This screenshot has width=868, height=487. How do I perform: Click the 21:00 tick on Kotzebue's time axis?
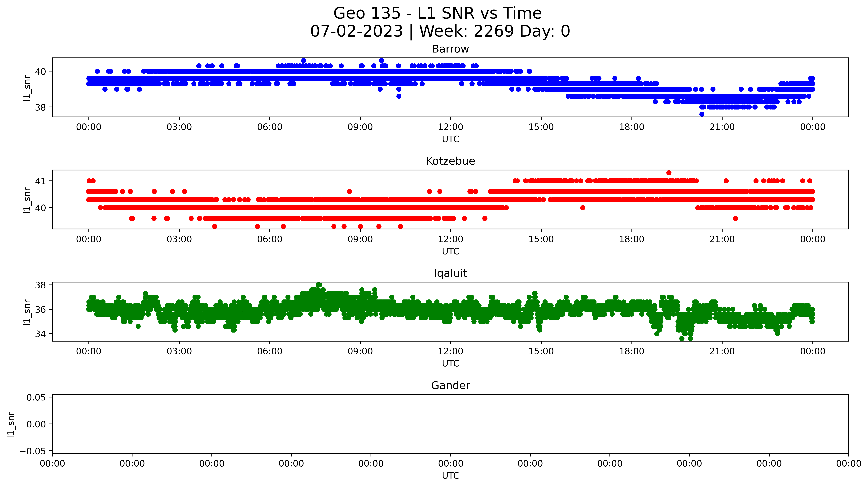[x=722, y=239]
